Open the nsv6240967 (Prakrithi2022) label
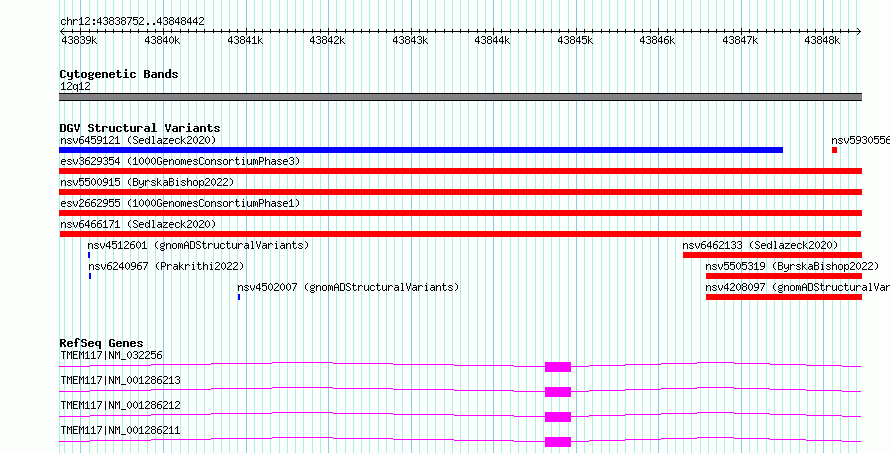Viewport: 890px width, 453px height. click(x=166, y=266)
